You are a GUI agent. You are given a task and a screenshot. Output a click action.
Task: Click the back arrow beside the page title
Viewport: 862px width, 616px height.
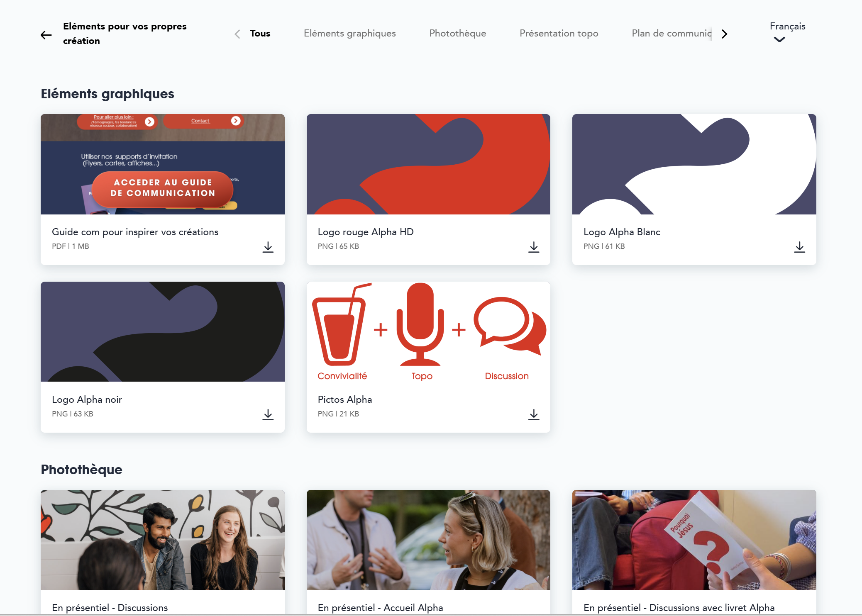point(46,35)
